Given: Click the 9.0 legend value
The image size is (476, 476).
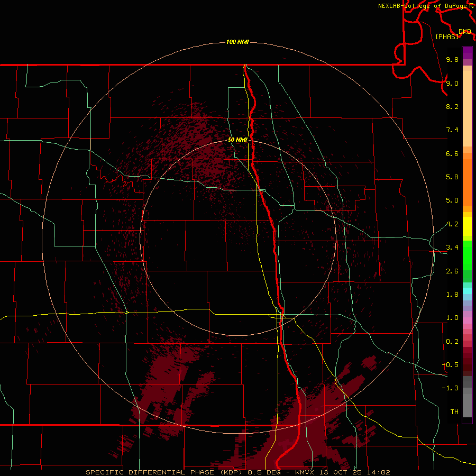Looking at the screenshot, I should [452, 83].
